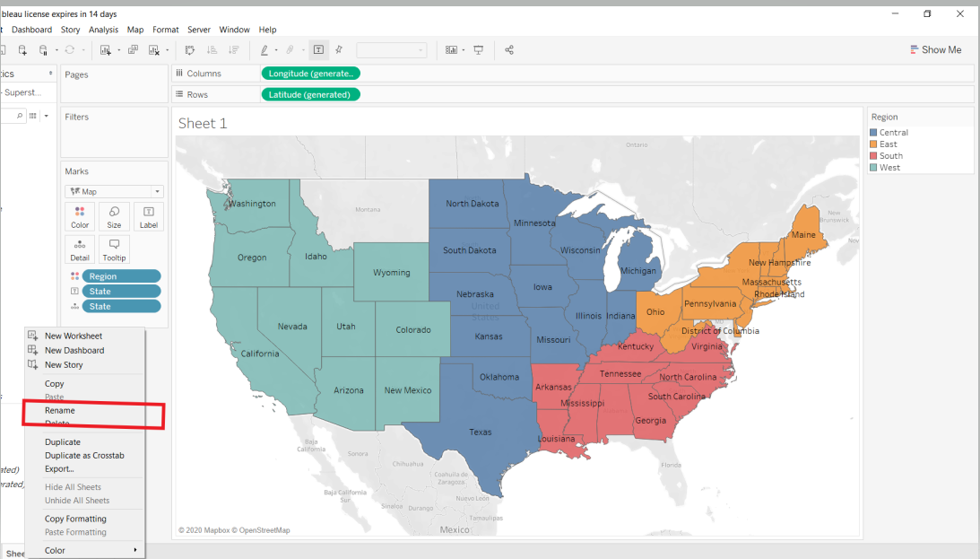The height and width of the screenshot is (559, 980).
Task: Open the Map mark type dropdown
Action: point(115,191)
